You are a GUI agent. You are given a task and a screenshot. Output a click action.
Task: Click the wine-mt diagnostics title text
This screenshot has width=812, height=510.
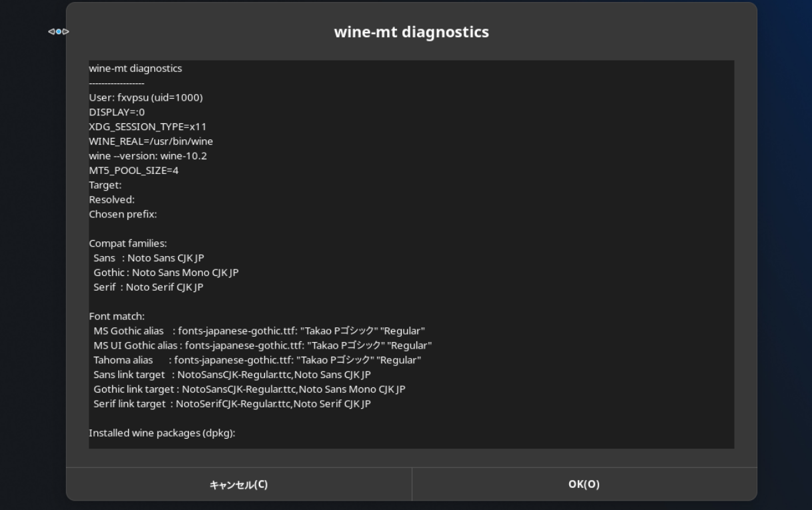412,31
